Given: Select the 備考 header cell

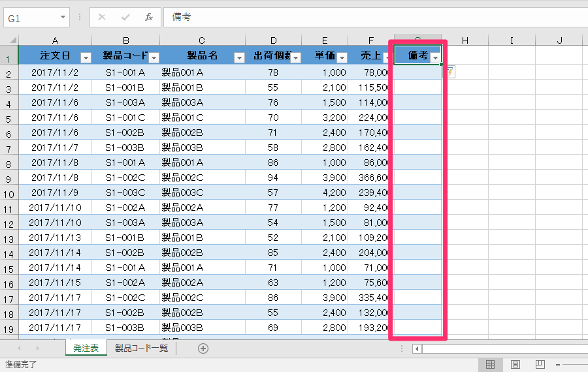Looking at the screenshot, I should (x=417, y=55).
